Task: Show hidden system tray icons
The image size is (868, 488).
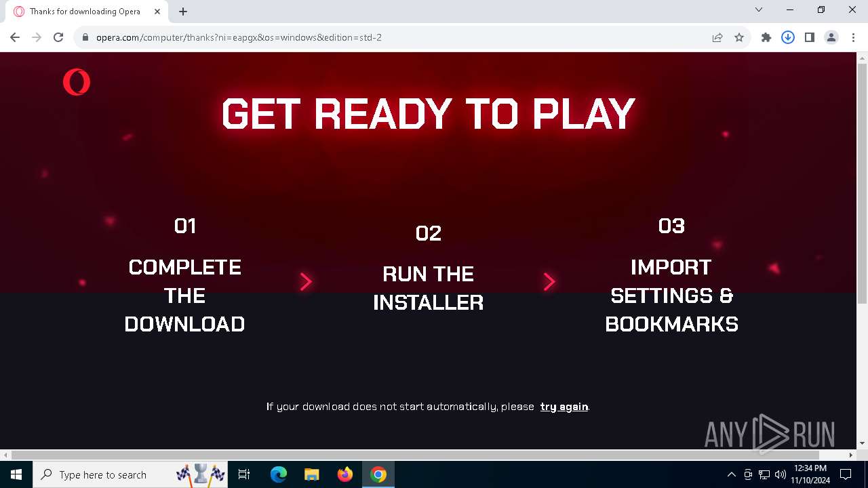Action: point(731,474)
